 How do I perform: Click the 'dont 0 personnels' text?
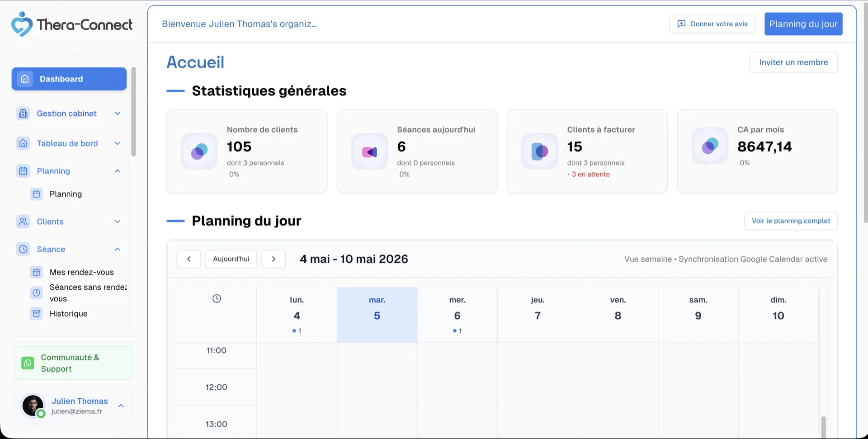(x=426, y=163)
